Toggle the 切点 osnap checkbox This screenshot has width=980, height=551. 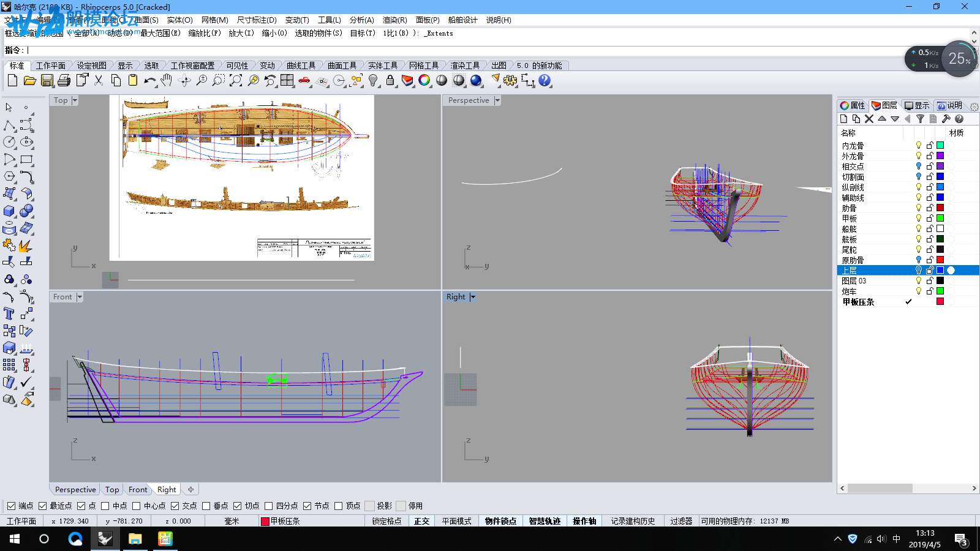point(237,506)
